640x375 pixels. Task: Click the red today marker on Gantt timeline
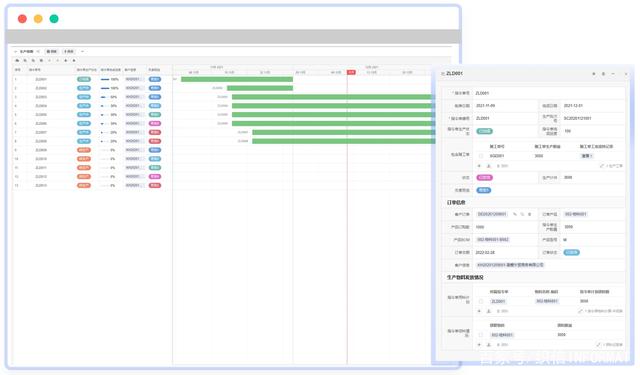click(x=351, y=72)
